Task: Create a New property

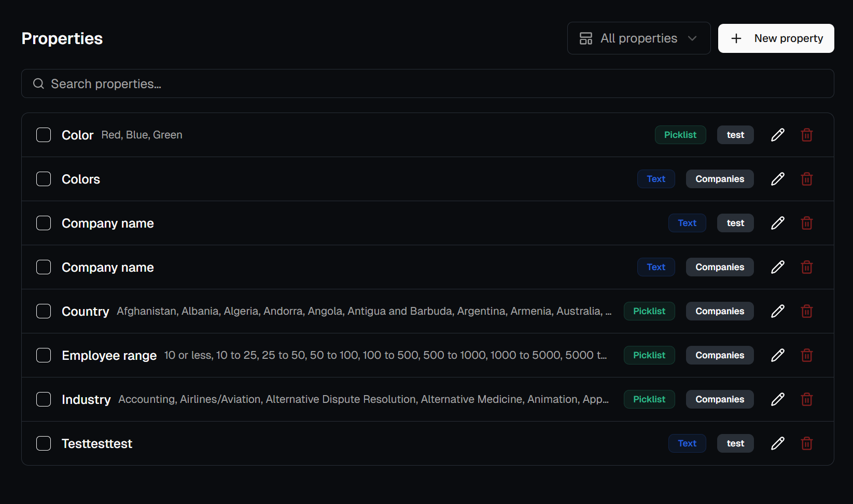Action: point(776,38)
